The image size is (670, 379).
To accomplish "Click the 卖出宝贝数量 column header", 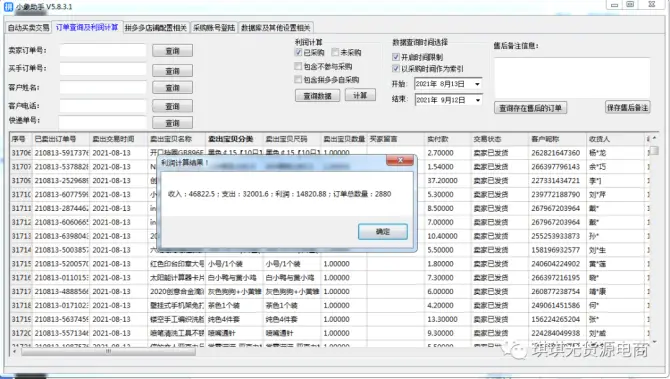I will point(344,139).
